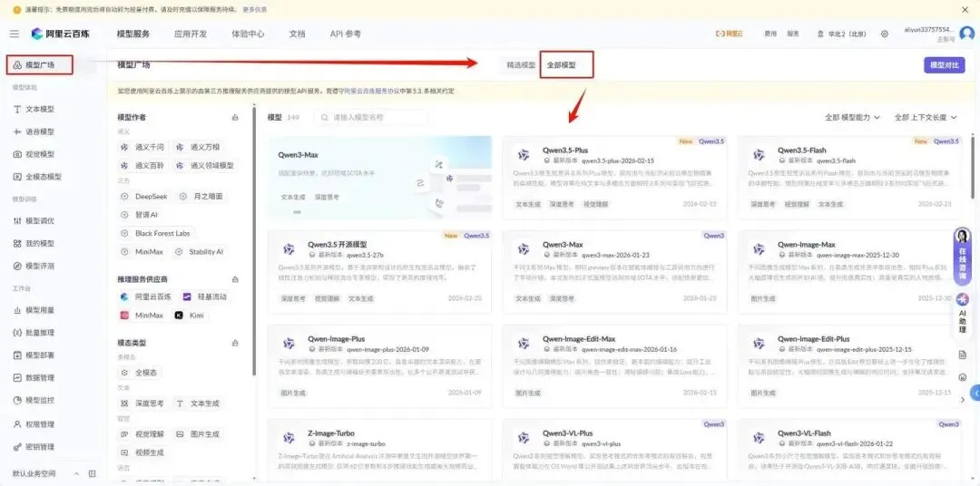Toggle 月之暗面 author filter
The width and height of the screenshot is (980, 486).
click(201, 196)
